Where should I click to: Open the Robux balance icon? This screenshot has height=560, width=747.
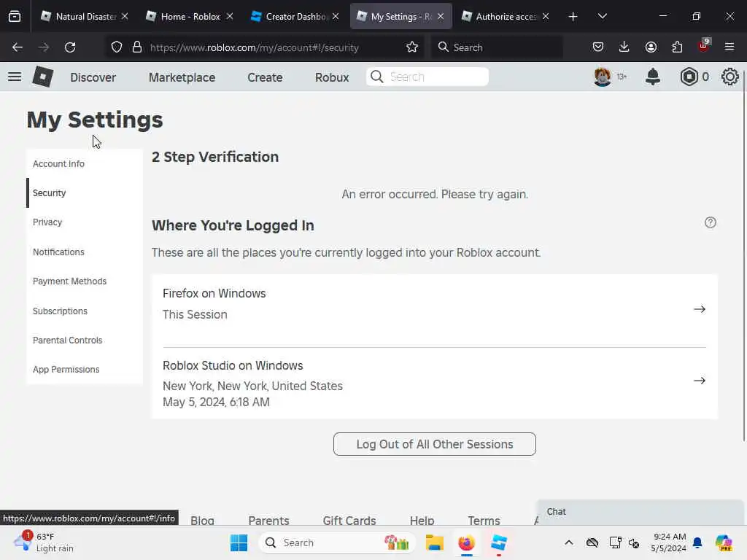pos(689,77)
